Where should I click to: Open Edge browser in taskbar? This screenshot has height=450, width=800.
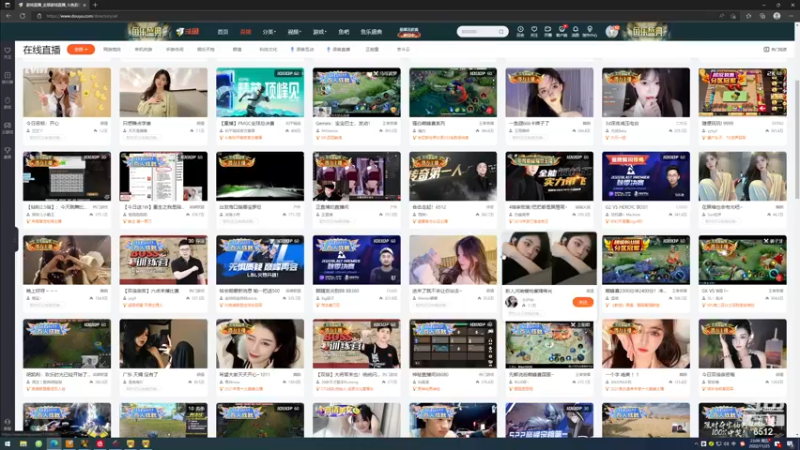point(54,444)
